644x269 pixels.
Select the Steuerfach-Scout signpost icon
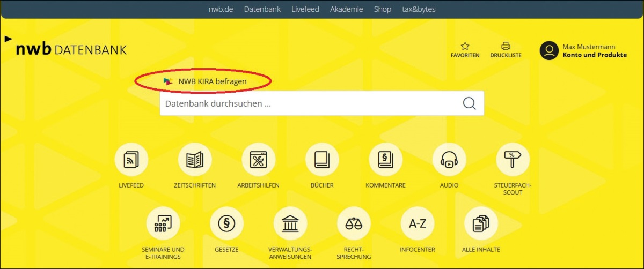pos(513,160)
